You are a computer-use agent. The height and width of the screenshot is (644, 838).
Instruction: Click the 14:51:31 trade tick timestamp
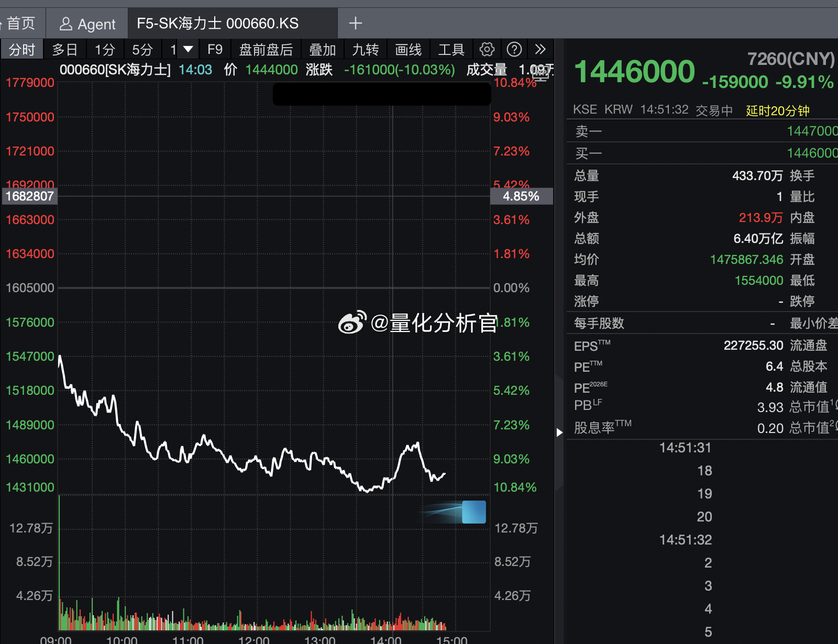685,448
